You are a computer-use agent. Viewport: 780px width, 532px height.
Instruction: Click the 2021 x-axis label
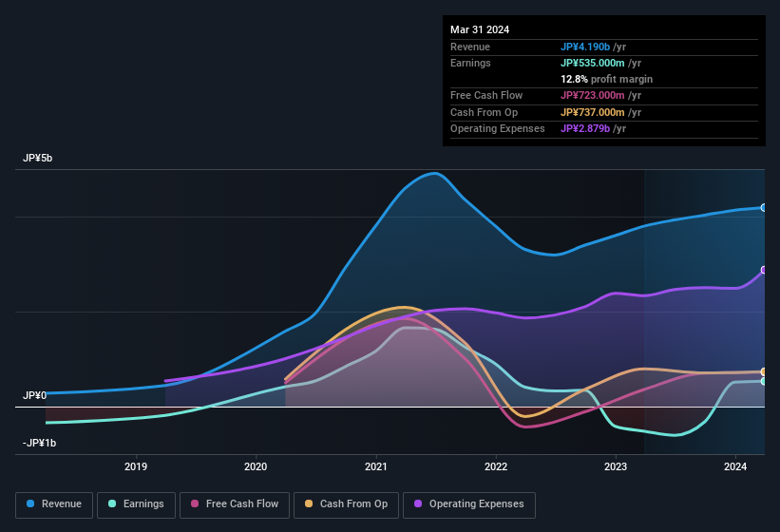(376, 466)
